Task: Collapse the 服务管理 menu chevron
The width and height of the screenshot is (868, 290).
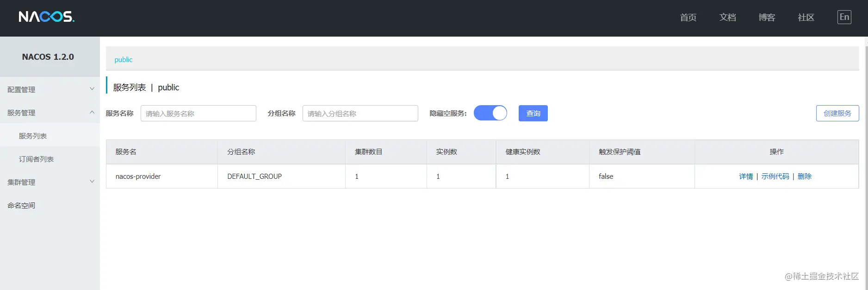Action: 92,112
